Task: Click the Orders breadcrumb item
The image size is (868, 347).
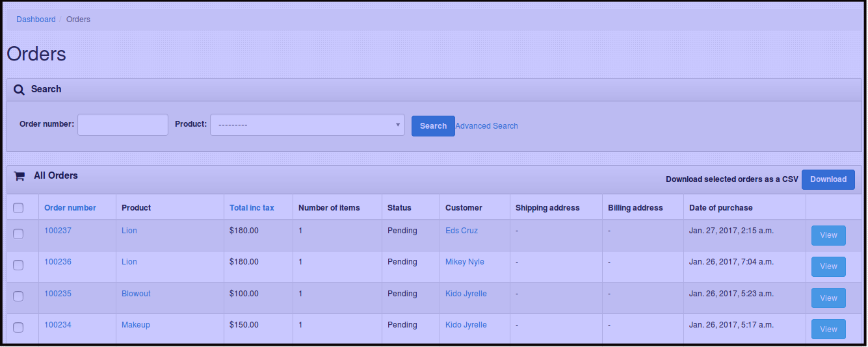Action: [x=78, y=19]
